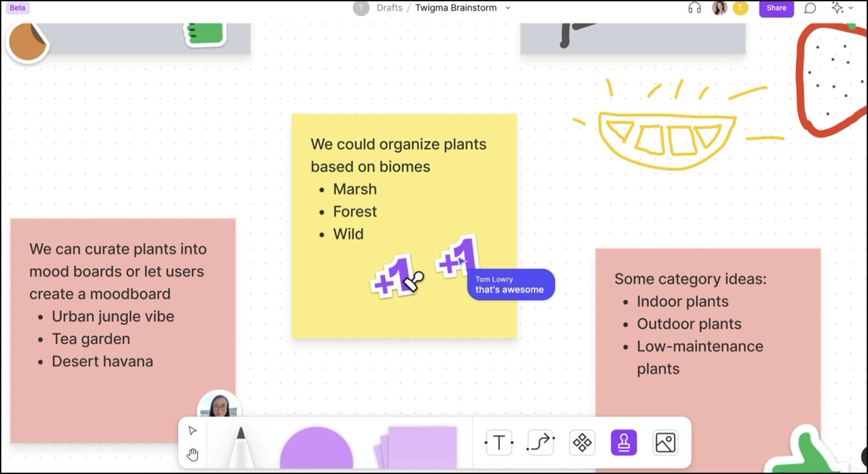Image resolution: width=868 pixels, height=474 pixels.
Task: Click the Indoor plants bullet
Action: tap(683, 302)
